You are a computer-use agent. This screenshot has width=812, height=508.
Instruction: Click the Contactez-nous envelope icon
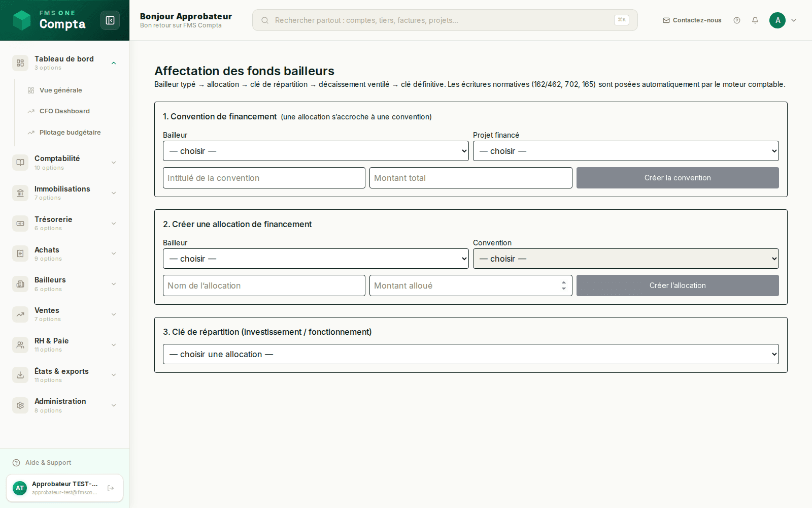point(666,20)
